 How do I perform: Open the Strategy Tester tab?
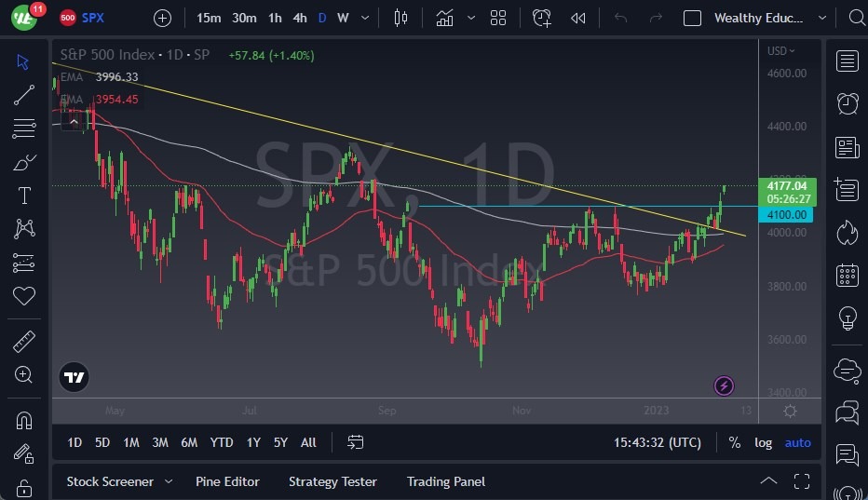[x=332, y=481]
